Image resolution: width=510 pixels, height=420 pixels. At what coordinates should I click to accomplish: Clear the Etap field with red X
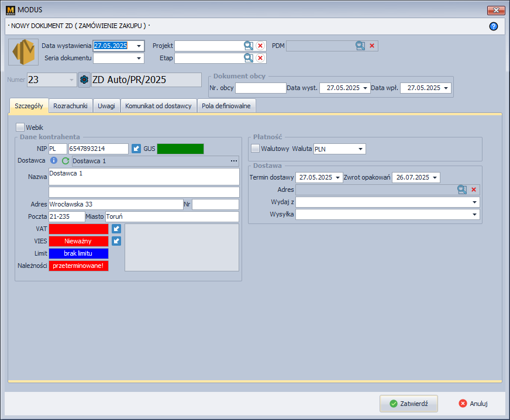click(260, 58)
